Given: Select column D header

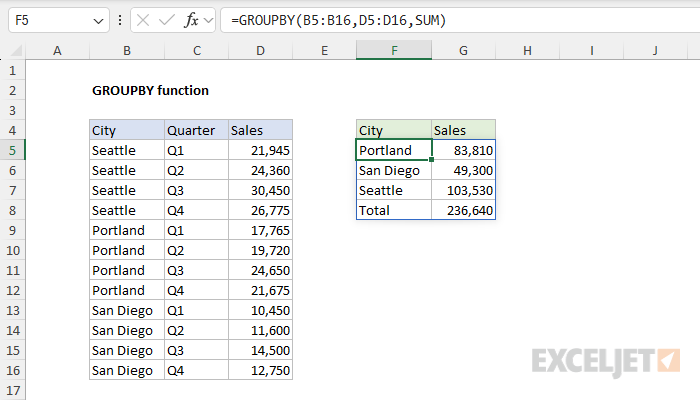Looking at the screenshot, I should (x=260, y=50).
